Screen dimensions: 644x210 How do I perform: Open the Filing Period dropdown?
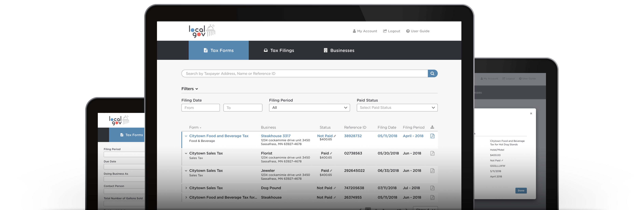coord(310,108)
